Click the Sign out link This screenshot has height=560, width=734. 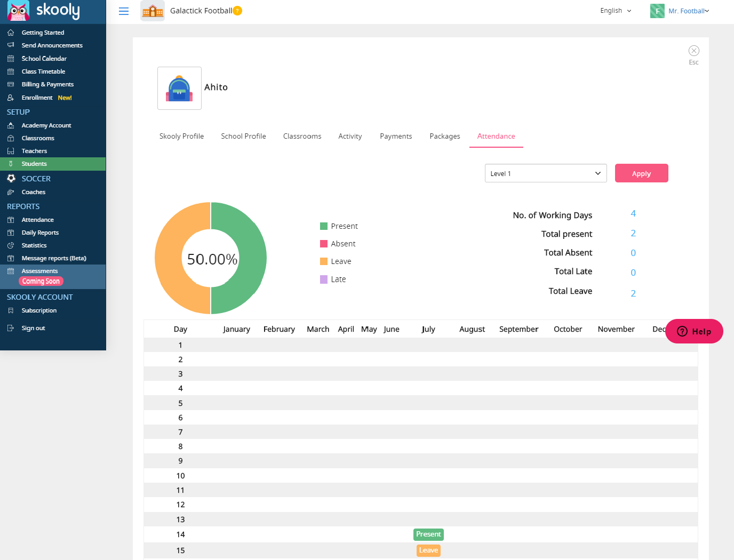coord(33,328)
